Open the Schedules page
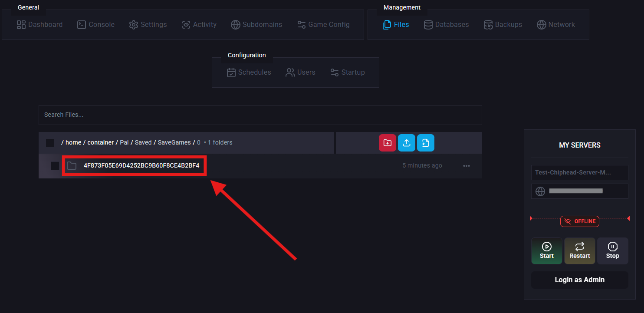This screenshot has width=644, height=313. point(249,72)
